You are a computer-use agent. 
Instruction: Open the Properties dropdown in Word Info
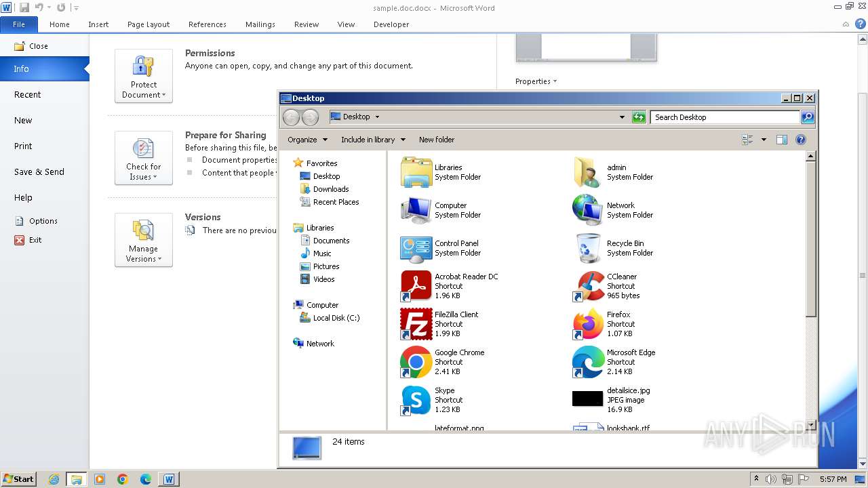pyautogui.click(x=536, y=81)
